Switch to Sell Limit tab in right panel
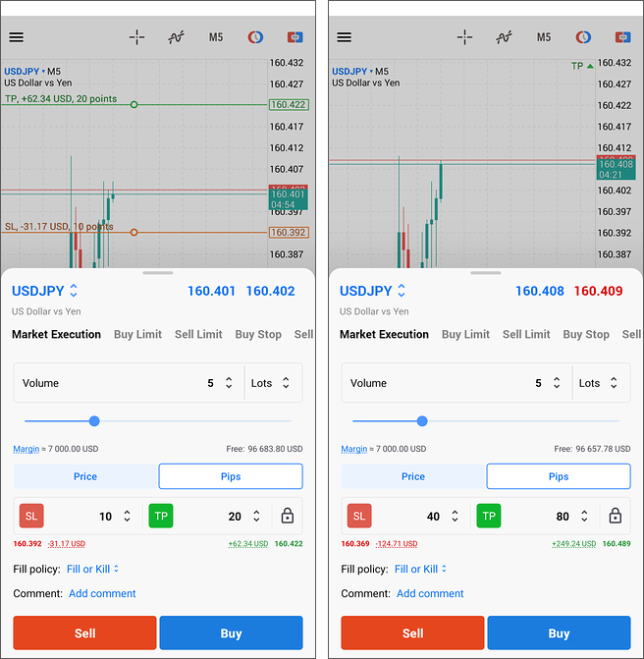This screenshot has width=644, height=659. (526, 334)
